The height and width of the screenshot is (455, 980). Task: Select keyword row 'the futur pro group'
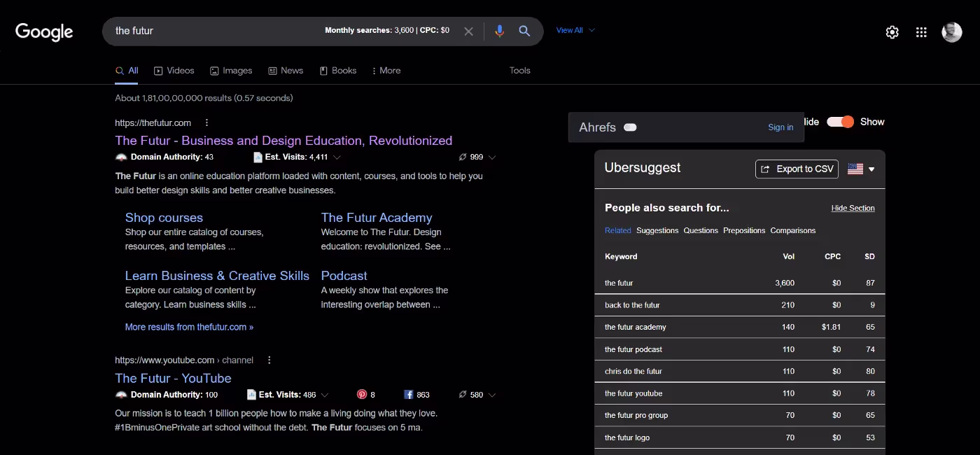point(740,415)
